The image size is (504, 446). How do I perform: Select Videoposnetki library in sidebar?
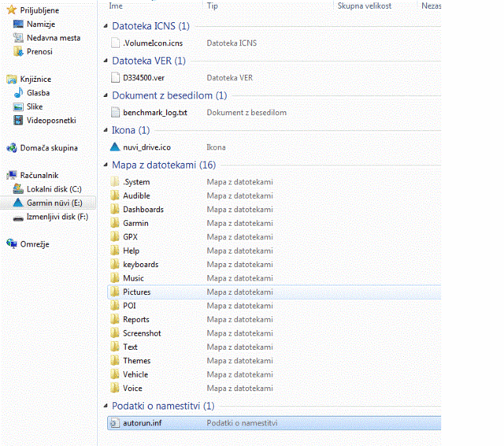51,121
